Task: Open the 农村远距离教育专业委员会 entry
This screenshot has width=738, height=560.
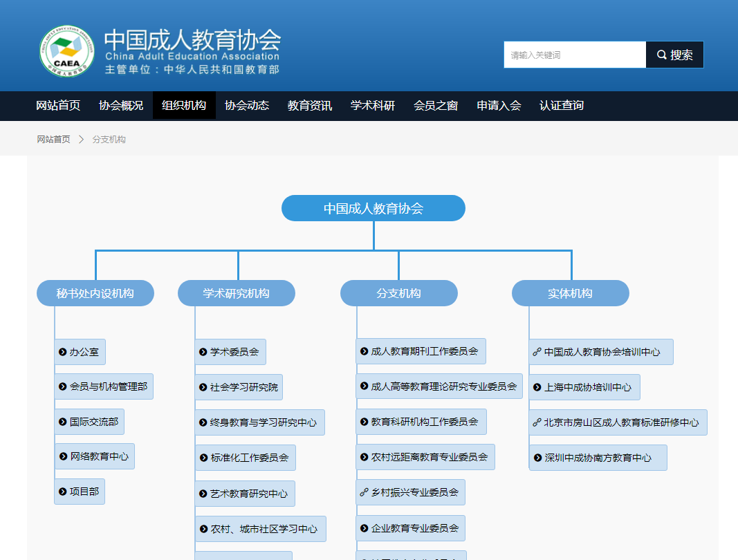Action: tap(425, 457)
